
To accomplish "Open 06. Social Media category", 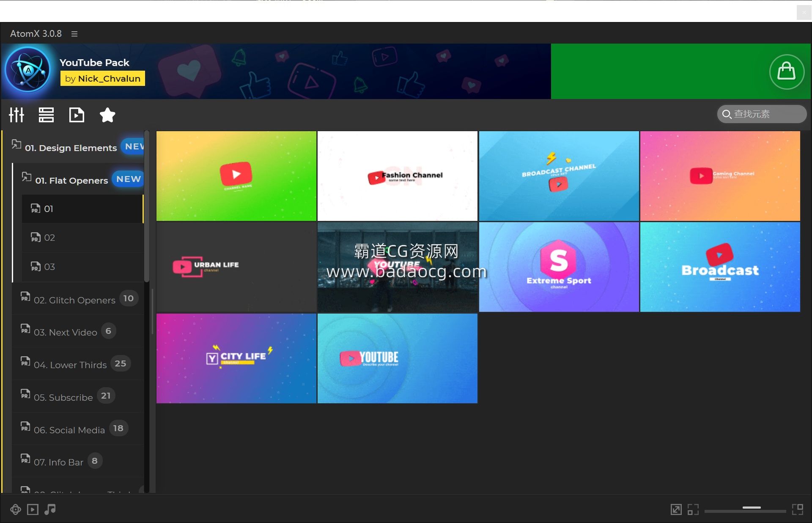I will (78, 429).
